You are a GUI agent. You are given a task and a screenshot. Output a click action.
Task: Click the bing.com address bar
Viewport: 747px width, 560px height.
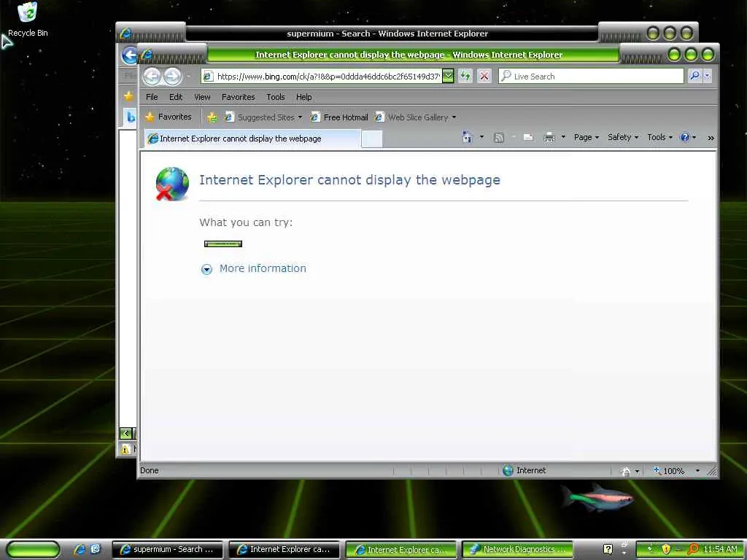[322, 76]
